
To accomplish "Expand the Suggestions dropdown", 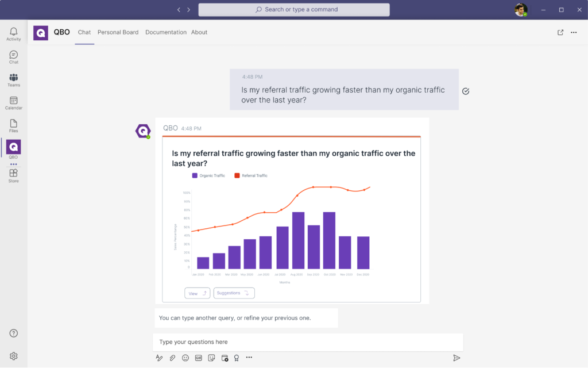I will [234, 293].
